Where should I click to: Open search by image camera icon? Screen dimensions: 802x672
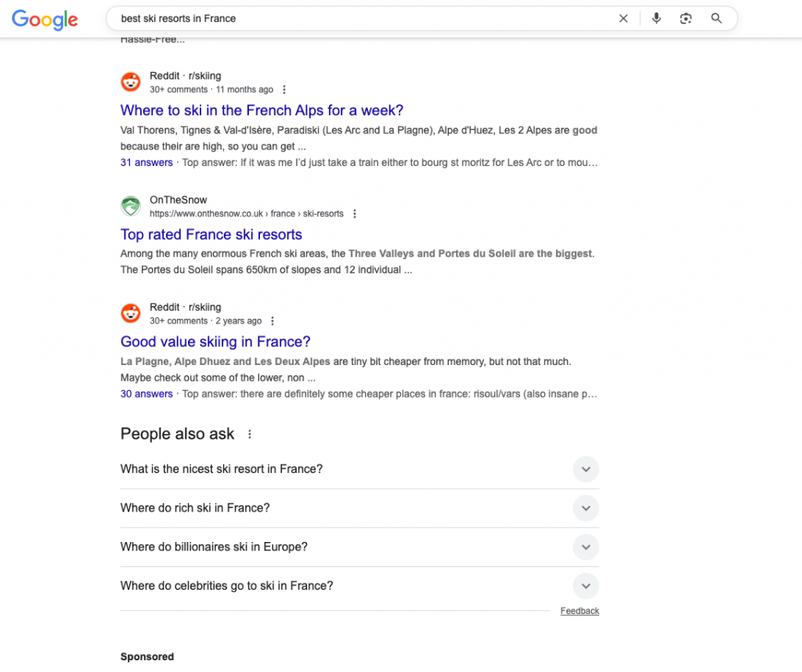pos(686,19)
